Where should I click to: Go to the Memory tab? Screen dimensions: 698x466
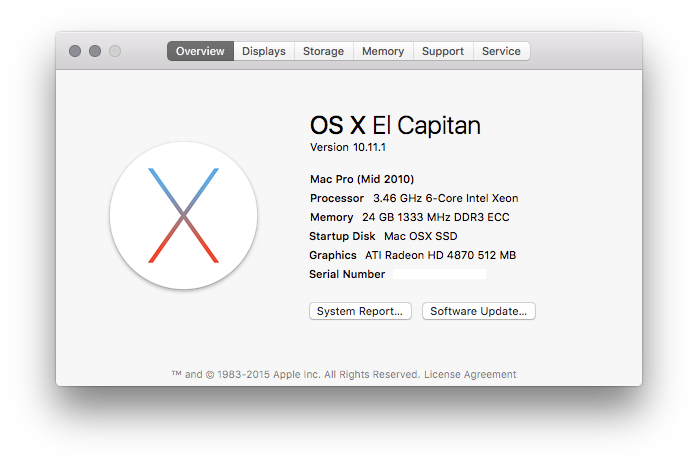coord(383,51)
